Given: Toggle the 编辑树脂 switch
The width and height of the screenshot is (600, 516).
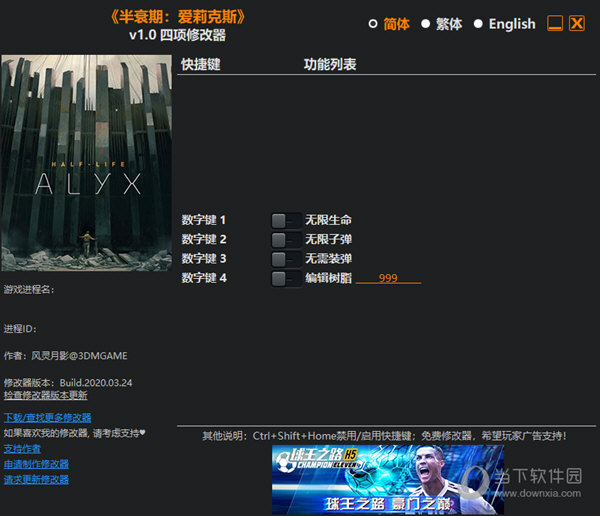Looking at the screenshot, I should pyautogui.click(x=286, y=279).
